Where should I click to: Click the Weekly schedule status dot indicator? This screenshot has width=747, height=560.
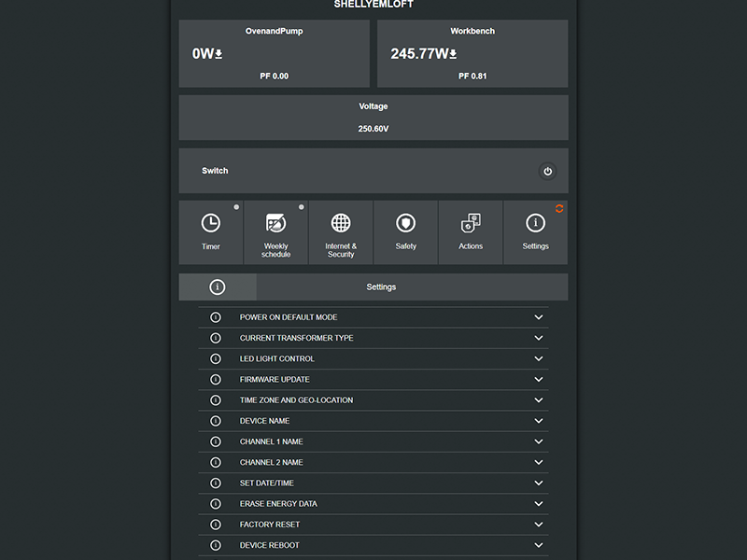tap(301, 207)
